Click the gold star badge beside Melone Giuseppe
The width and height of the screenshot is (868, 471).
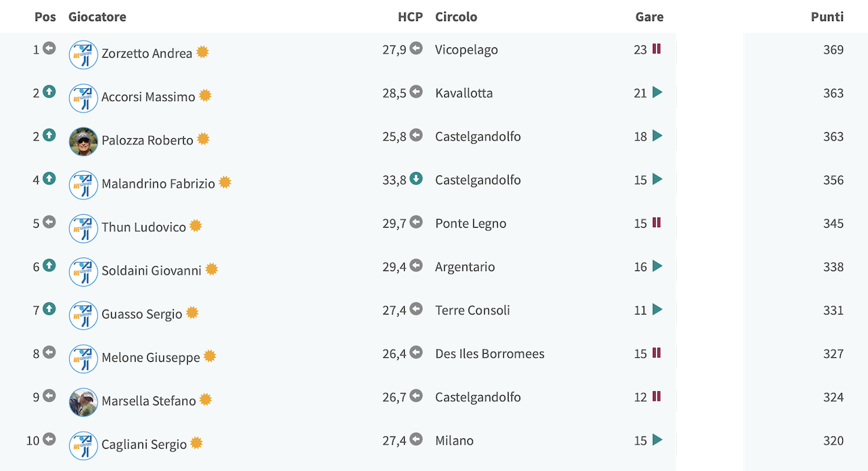(210, 356)
